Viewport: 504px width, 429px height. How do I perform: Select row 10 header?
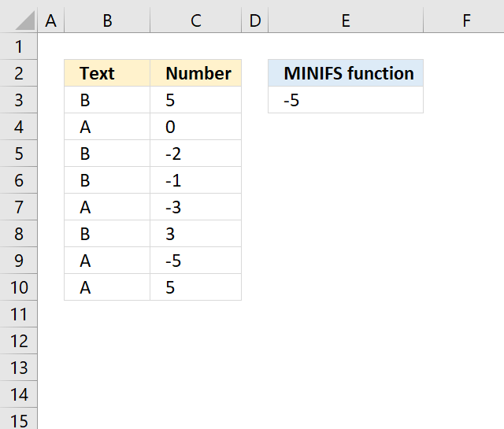19,287
